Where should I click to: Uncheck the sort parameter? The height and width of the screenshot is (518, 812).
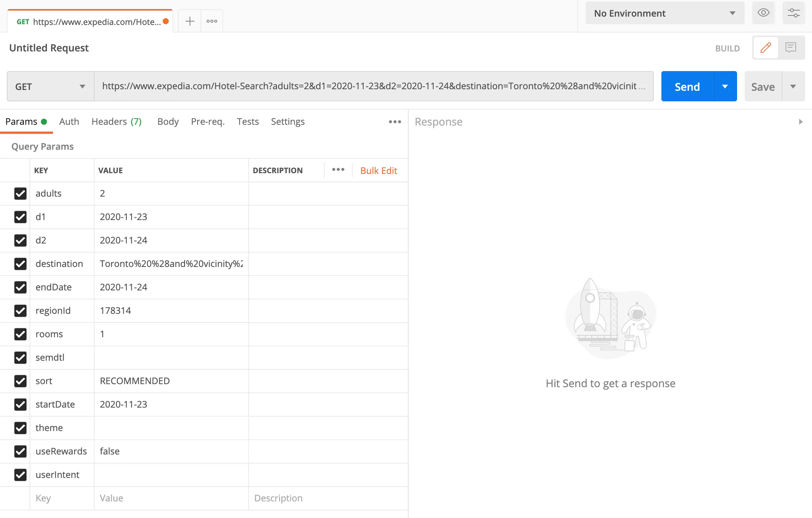coord(20,381)
